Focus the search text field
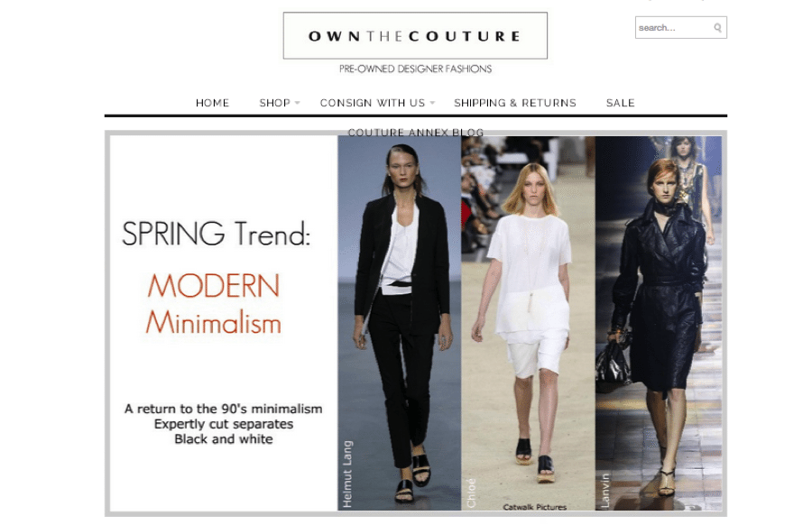This screenshot has height=525, width=812. tap(673, 28)
